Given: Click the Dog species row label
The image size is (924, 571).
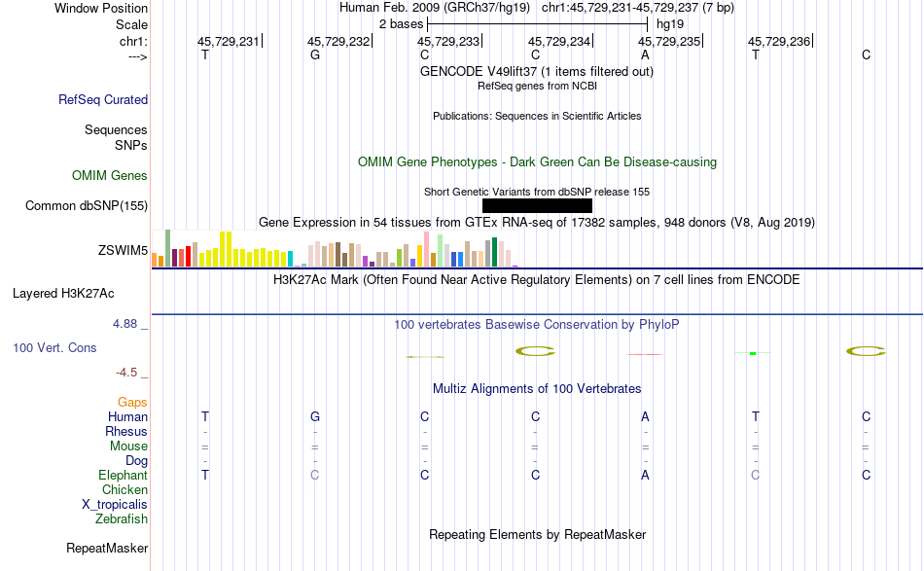Looking at the screenshot, I should (136, 461).
